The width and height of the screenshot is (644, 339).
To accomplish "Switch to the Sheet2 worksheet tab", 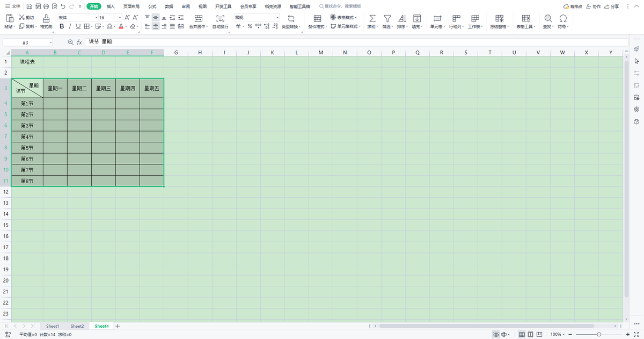I will tap(77, 326).
